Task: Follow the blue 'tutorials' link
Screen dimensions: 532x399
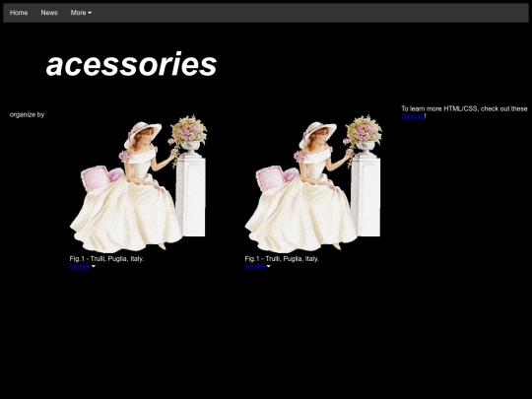Action: click(413, 116)
